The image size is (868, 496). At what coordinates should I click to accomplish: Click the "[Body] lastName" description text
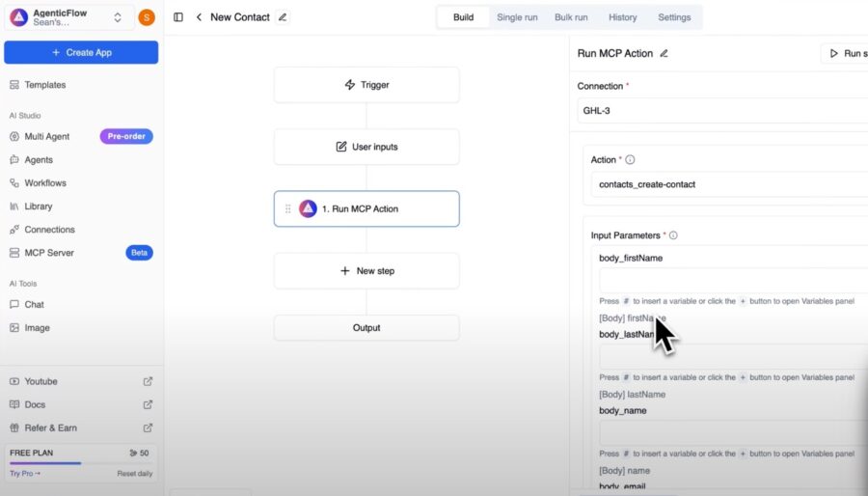click(x=632, y=394)
